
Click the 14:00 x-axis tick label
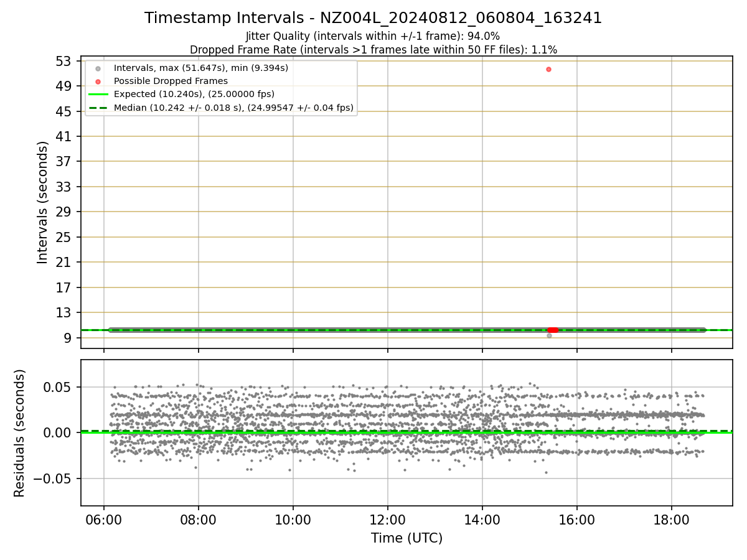coord(482,519)
